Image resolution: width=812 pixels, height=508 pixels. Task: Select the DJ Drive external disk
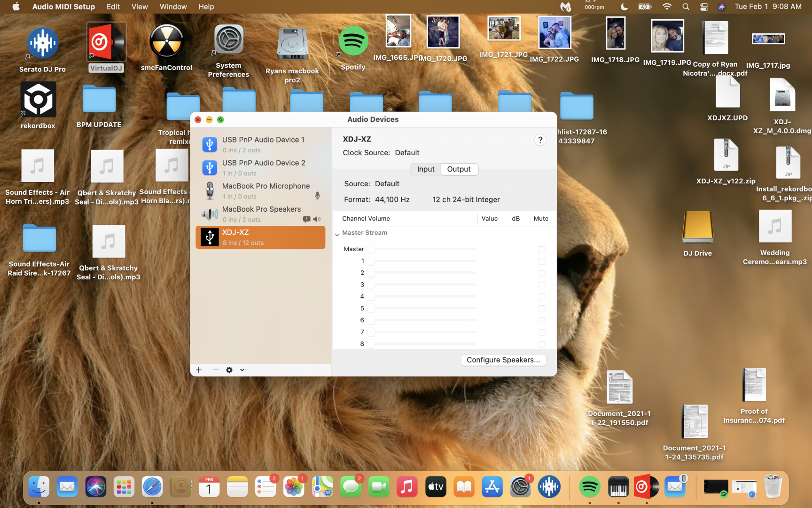click(698, 233)
